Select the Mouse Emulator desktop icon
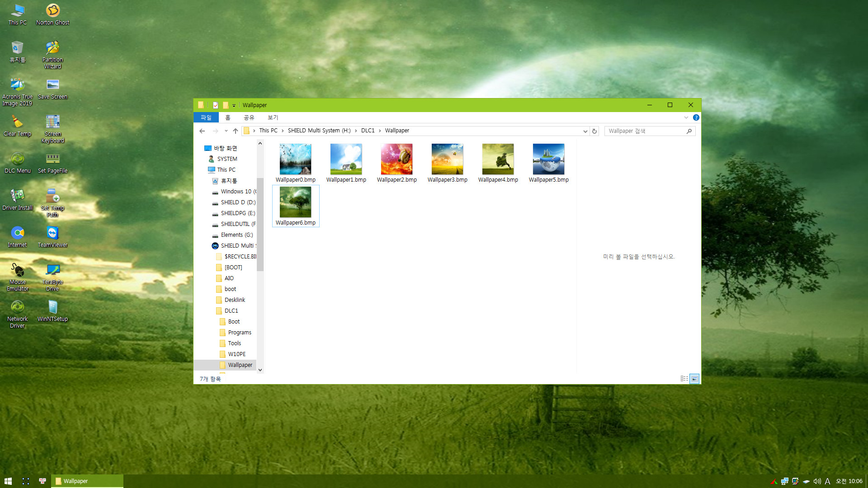 pyautogui.click(x=17, y=277)
